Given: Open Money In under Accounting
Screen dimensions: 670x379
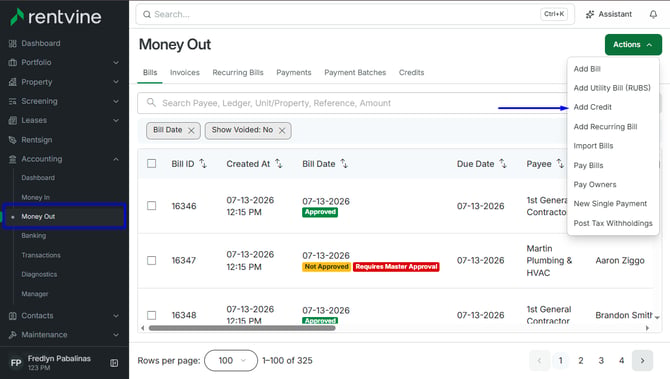Looking at the screenshot, I should click(35, 197).
